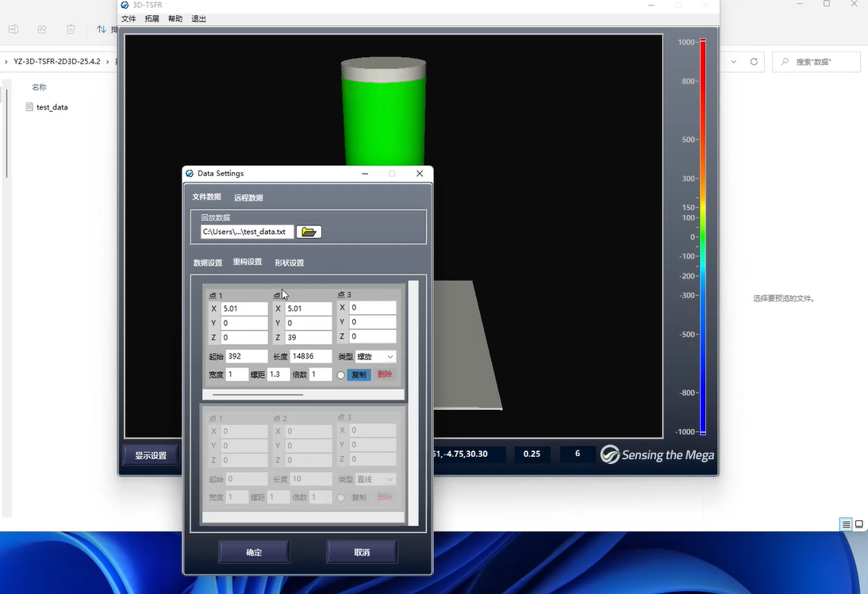Click the details view icon at bottom right
This screenshot has height=594, width=868.
(846, 524)
